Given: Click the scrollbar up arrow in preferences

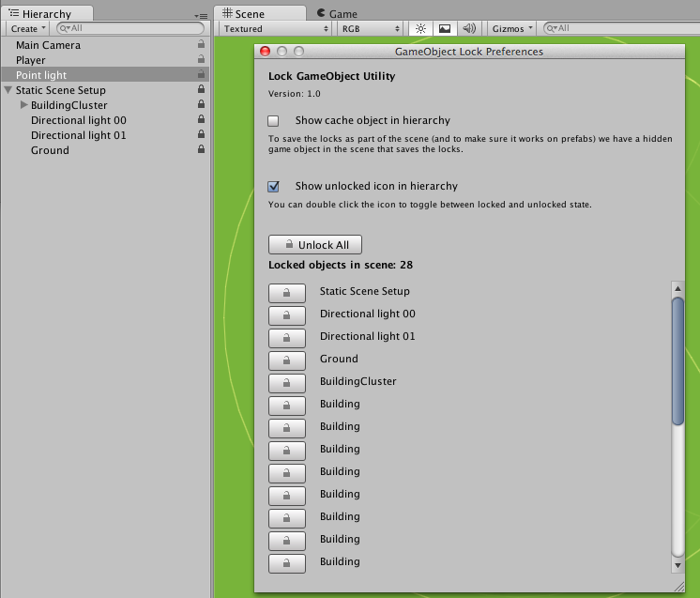Looking at the screenshot, I should click(677, 288).
